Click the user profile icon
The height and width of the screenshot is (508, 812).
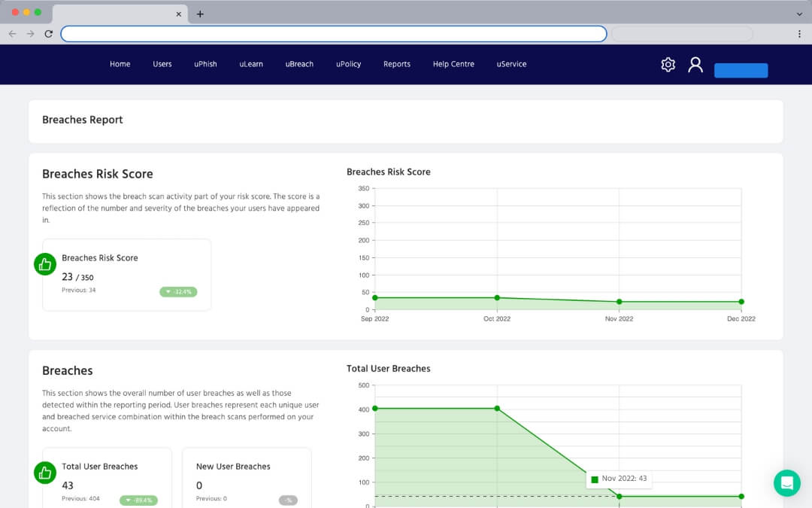tap(695, 65)
